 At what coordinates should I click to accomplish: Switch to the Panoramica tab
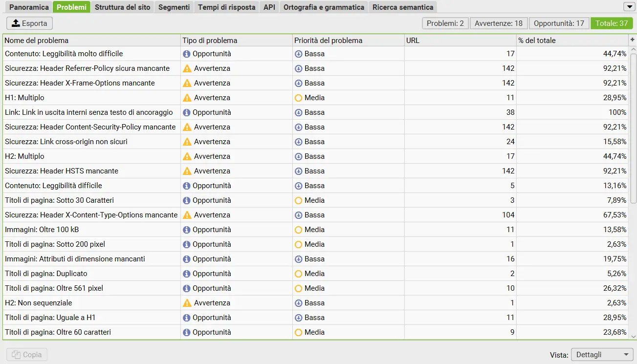click(29, 7)
